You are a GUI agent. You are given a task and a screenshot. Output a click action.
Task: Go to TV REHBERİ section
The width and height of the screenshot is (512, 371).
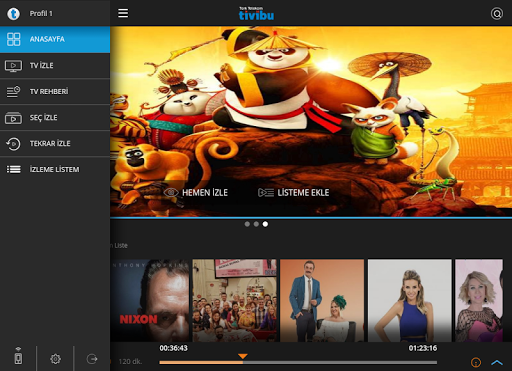(x=55, y=91)
